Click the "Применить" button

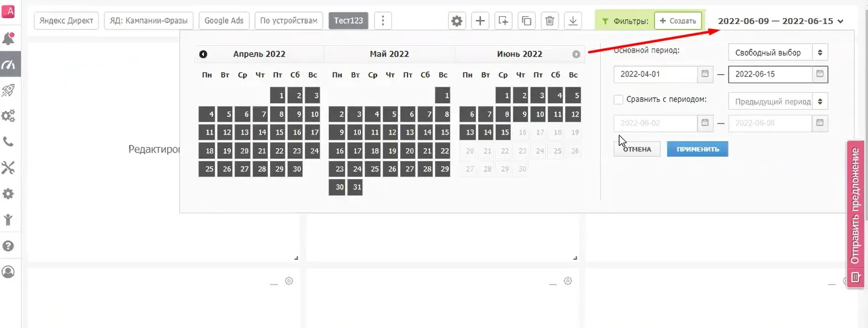tap(697, 149)
